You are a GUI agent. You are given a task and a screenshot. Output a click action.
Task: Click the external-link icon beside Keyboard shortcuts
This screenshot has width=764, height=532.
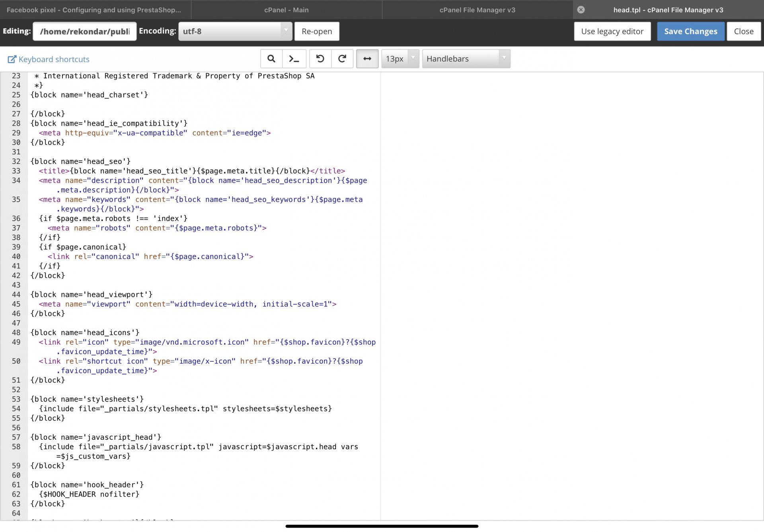click(12, 59)
